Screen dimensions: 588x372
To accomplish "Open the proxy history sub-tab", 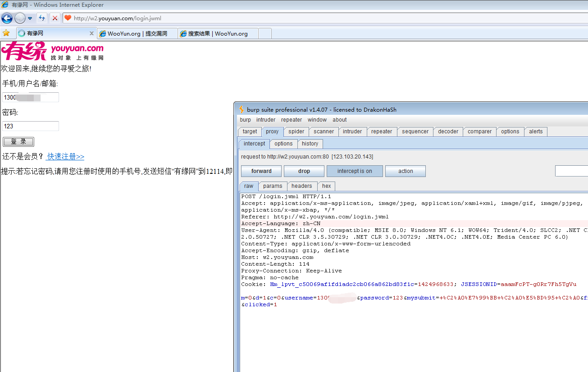I will coord(310,144).
